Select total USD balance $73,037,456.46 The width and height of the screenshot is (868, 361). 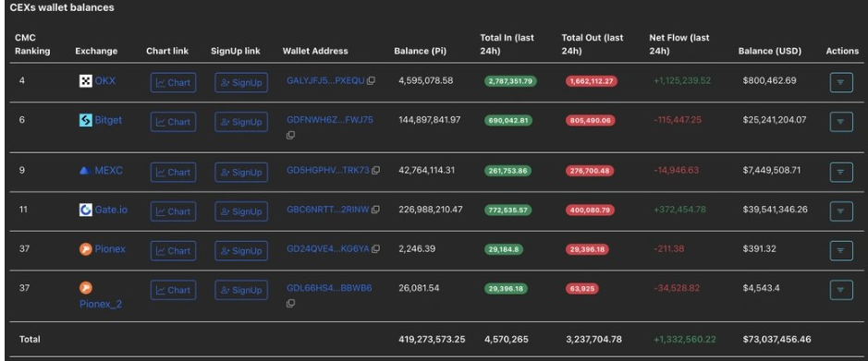click(777, 339)
